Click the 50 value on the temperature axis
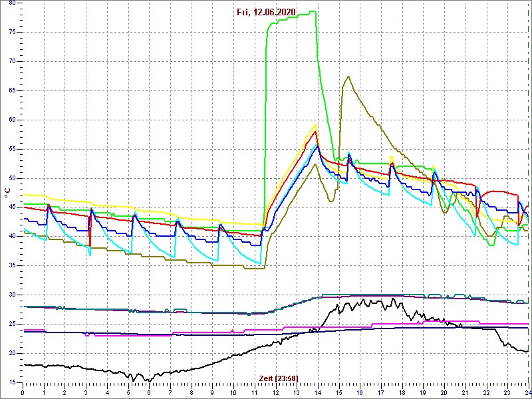This screenshot has width=532, height=399. tap(12, 178)
